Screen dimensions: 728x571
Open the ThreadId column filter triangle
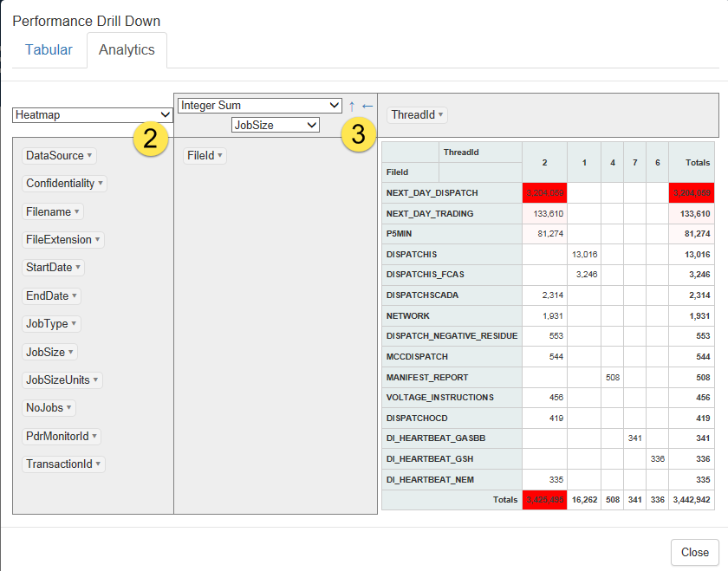click(x=441, y=115)
